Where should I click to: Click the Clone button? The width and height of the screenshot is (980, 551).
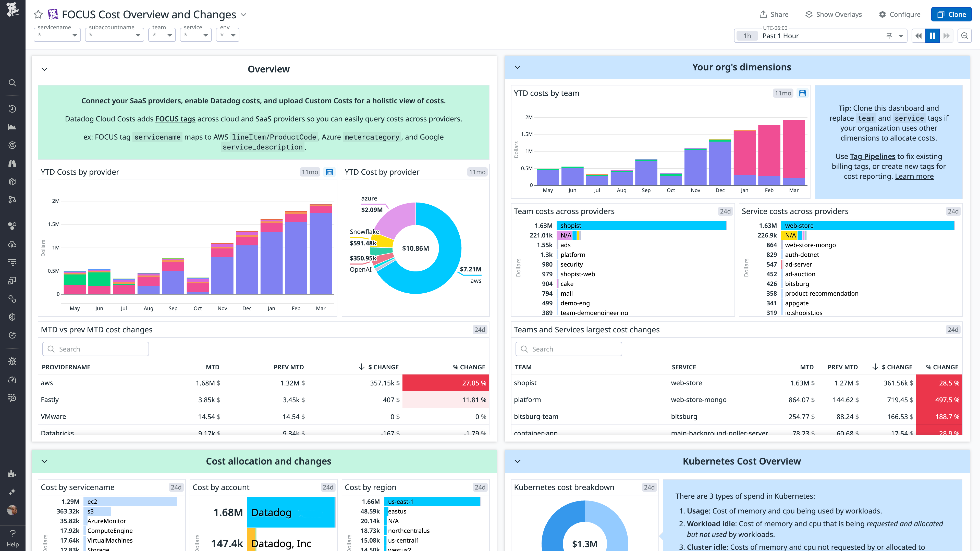point(951,14)
